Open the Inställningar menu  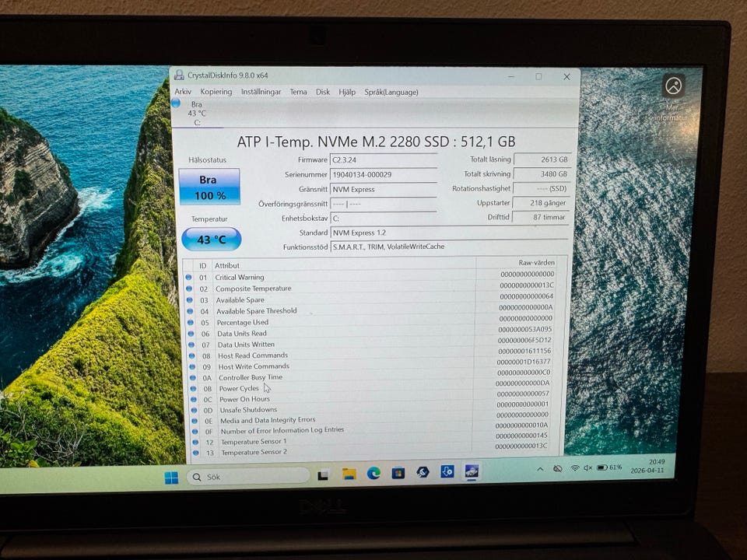tap(261, 92)
